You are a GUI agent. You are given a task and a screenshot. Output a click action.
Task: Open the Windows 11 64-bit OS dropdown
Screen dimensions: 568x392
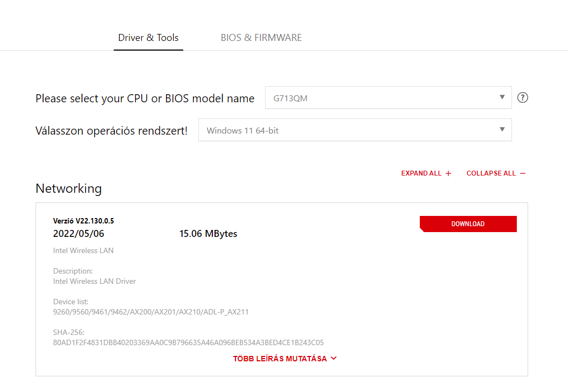pos(355,130)
